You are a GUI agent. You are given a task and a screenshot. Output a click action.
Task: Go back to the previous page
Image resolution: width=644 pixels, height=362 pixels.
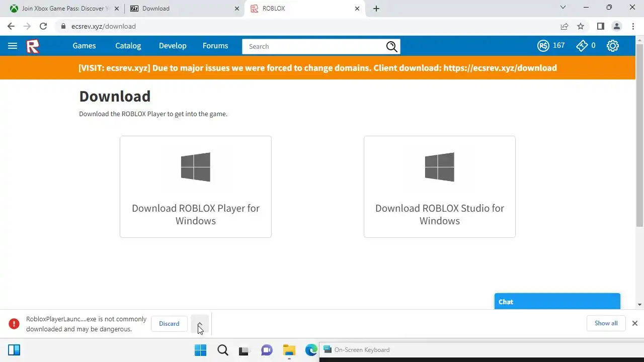[11, 26]
